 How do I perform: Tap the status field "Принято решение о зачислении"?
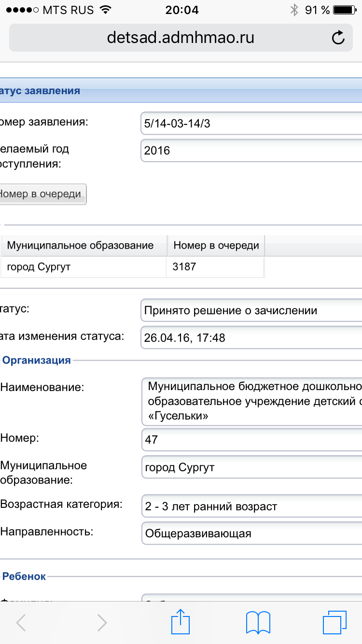pos(251,310)
